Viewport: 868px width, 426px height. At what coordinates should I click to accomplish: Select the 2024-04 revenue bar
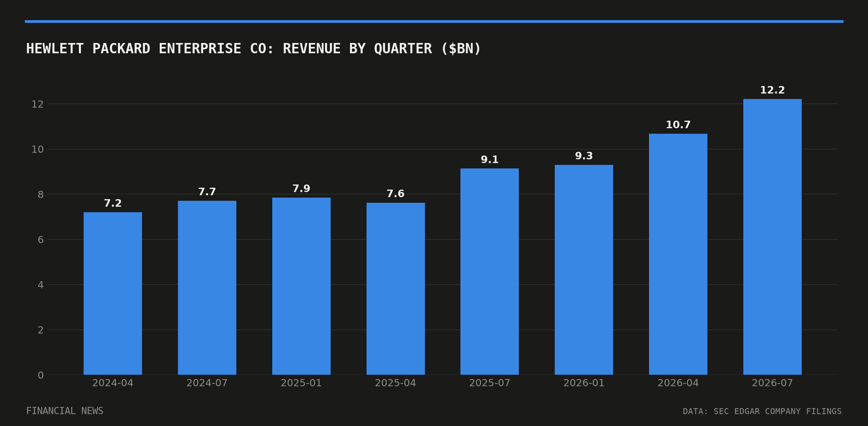(x=113, y=293)
